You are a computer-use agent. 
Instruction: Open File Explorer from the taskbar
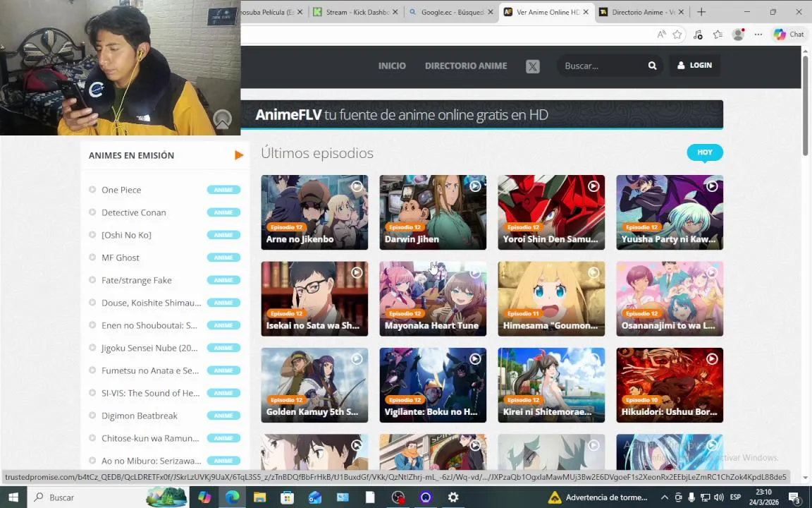pyautogui.click(x=259, y=497)
